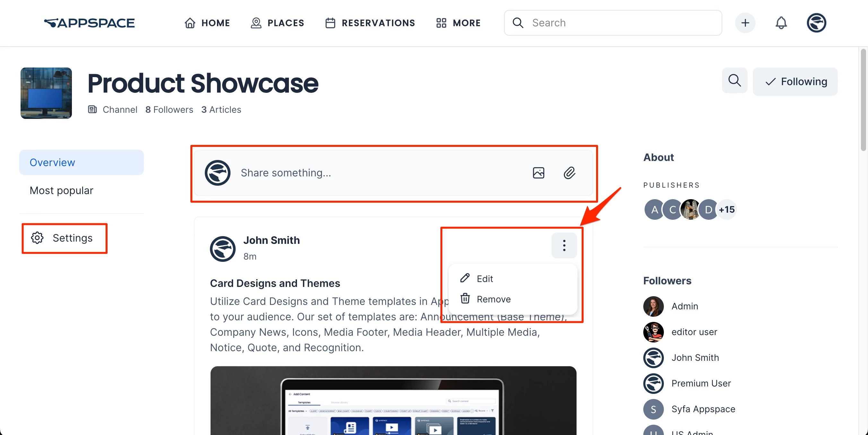The image size is (868, 435).
Task: Open the three-dot post options menu
Action: (x=564, y=245)
